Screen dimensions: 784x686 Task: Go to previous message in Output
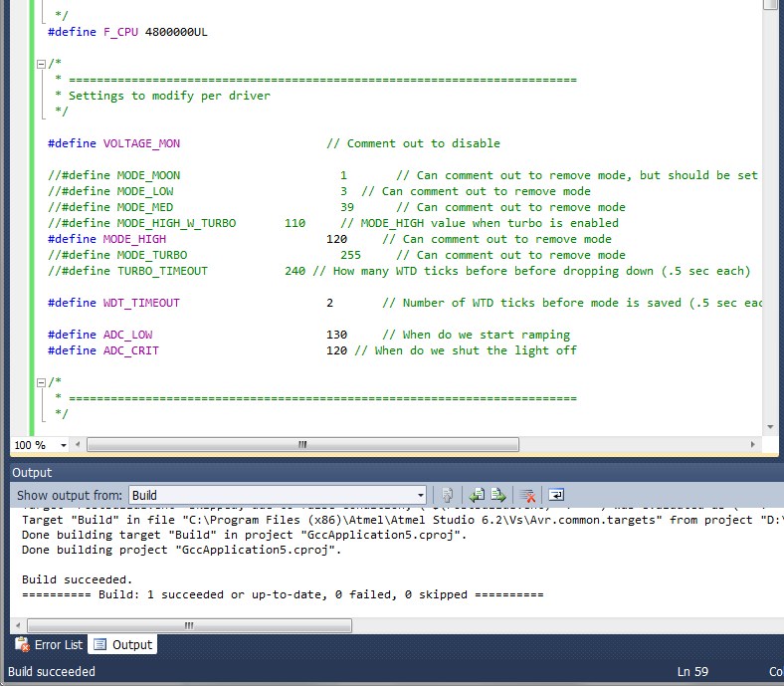click(x=477, y=496)
